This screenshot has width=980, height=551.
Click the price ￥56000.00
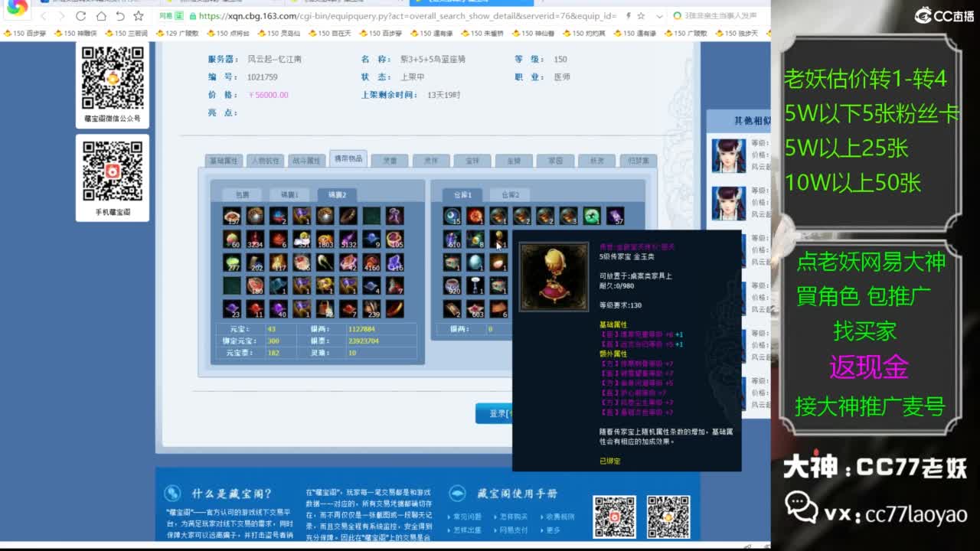click(x=268, y=95)
